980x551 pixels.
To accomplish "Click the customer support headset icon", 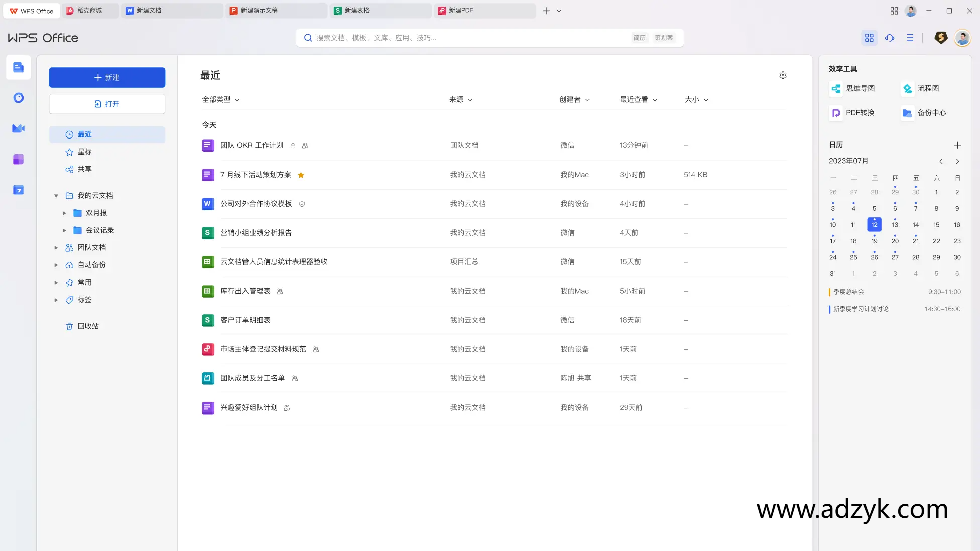I will [x=890, y=38].
